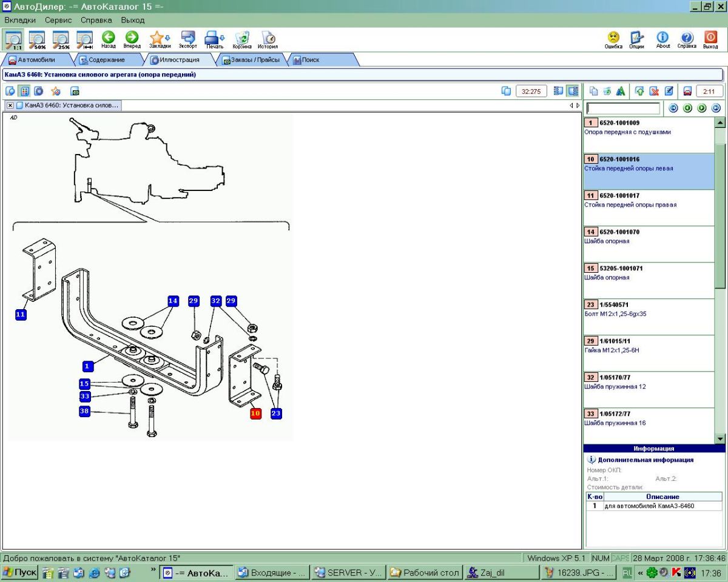Report an error with Ошибка icon
The image size is (728, 582).
613,39
